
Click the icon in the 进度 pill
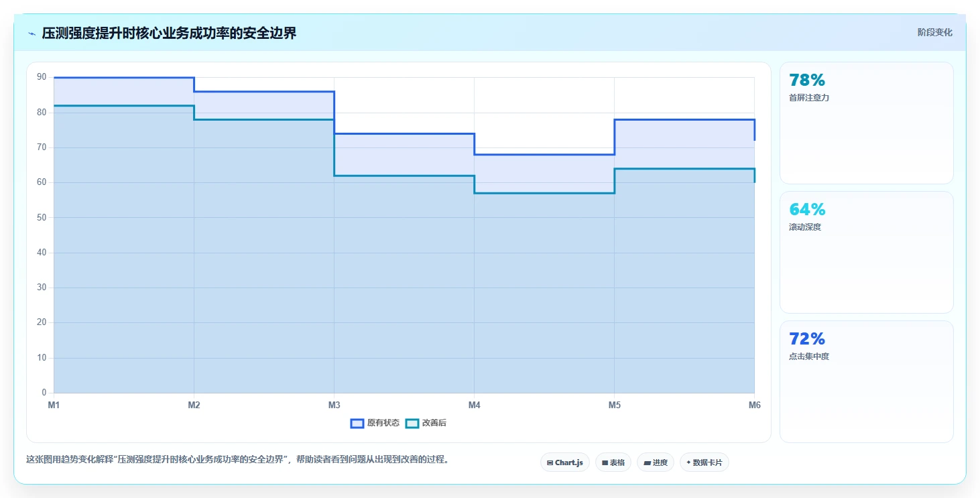tap(647, 462)
